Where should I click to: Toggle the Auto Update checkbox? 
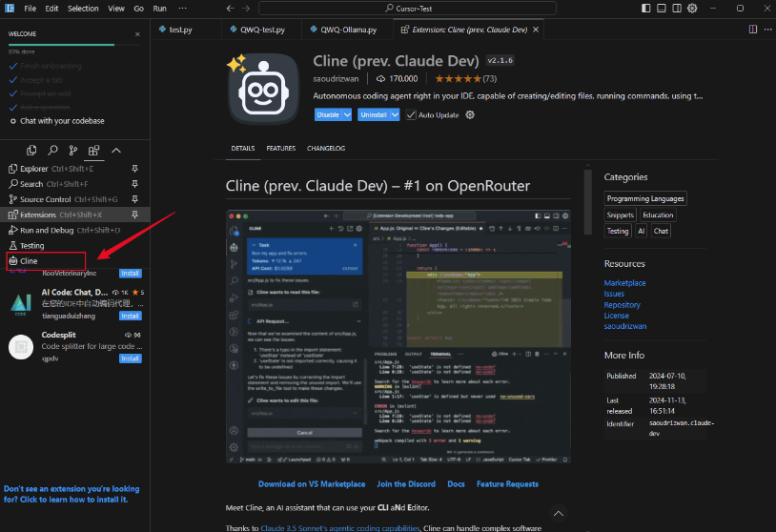pyautogui.click(x=411, y=115)
